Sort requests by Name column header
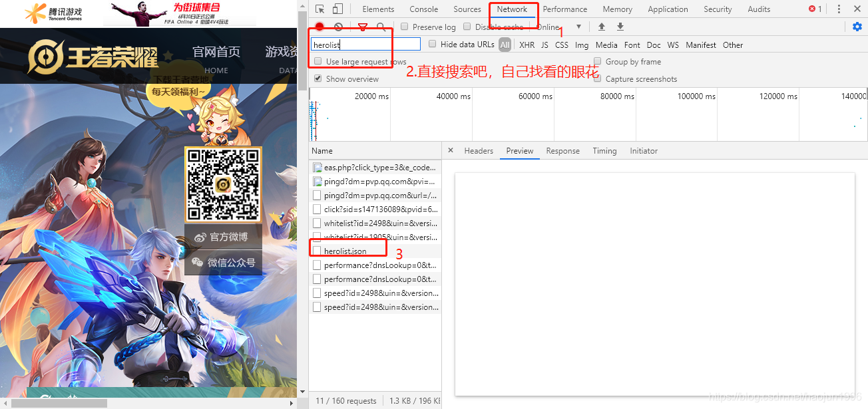The image size is (868, 409). tap(375, 151)
